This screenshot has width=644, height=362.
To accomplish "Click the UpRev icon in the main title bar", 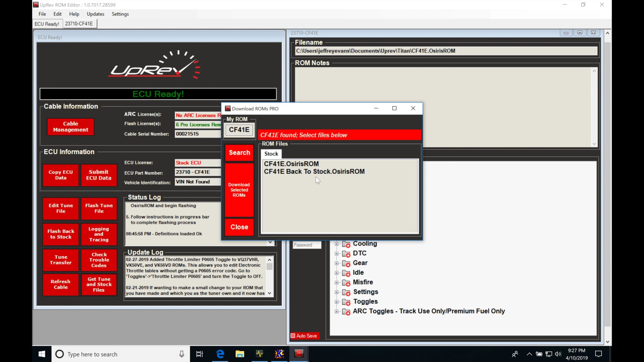I will (36, 5).
